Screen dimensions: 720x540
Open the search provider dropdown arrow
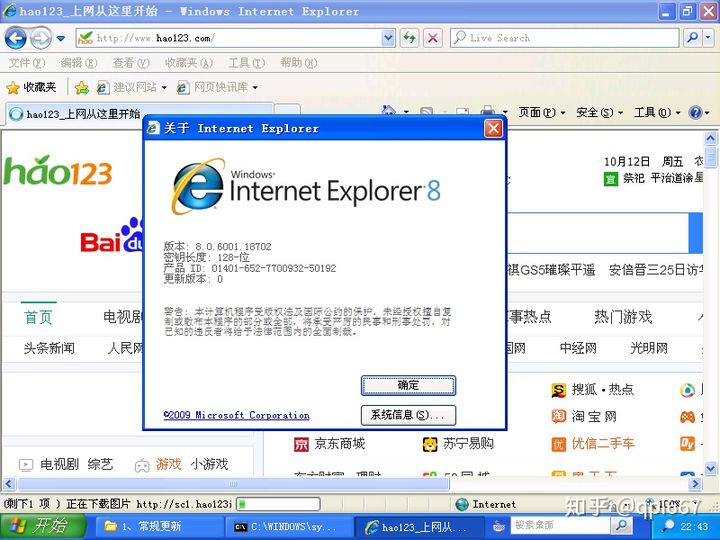point(709,38)
